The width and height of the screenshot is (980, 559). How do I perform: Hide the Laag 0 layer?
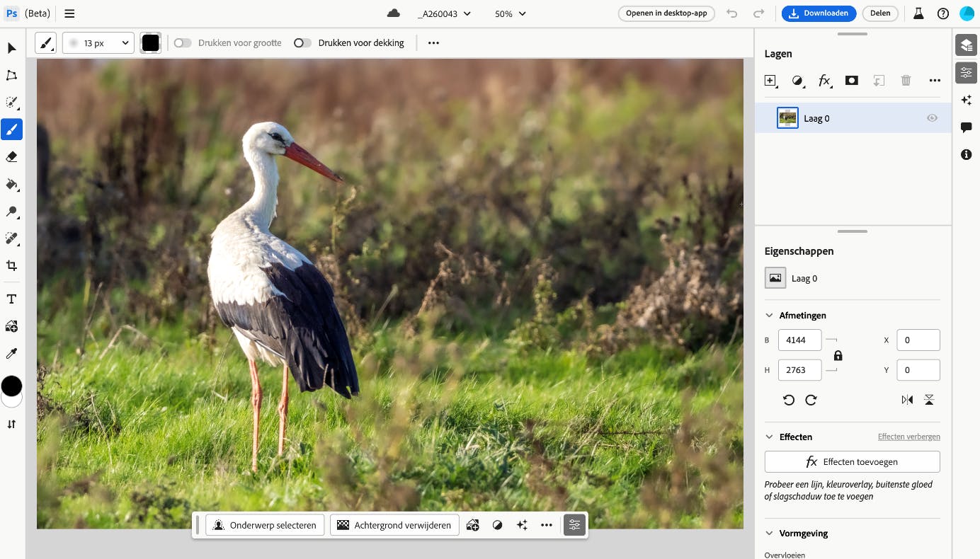pyautogui.click(x=932, y=117)
